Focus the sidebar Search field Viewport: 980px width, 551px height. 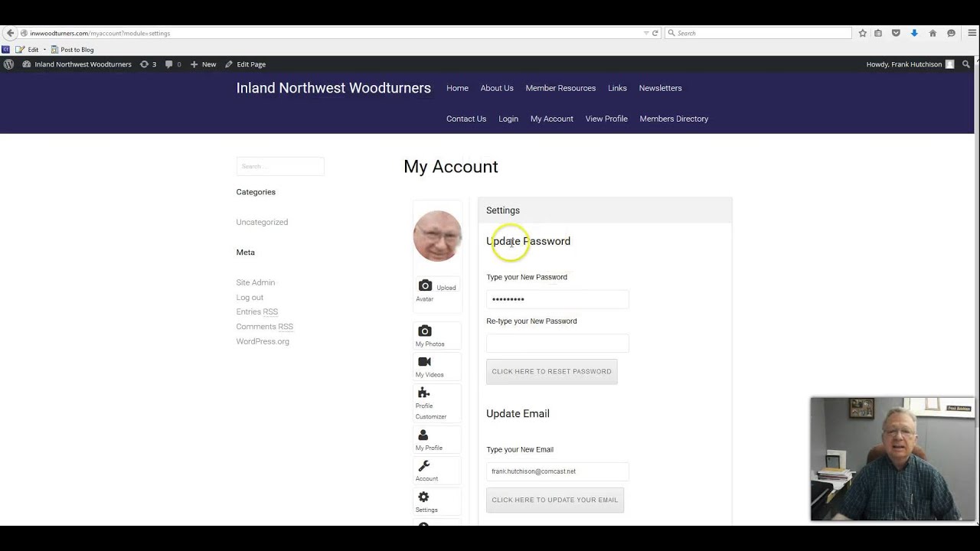280,166
